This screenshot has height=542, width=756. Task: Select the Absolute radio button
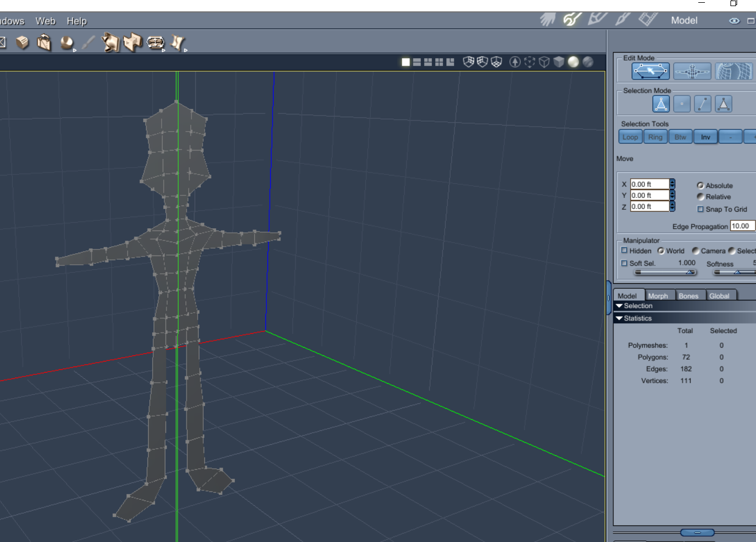(700, 185)
